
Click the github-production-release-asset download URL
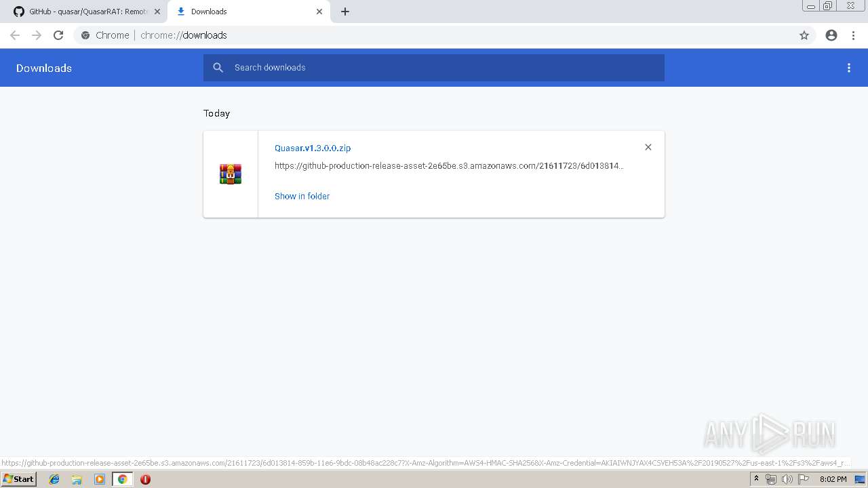click(x=449, y=165)
